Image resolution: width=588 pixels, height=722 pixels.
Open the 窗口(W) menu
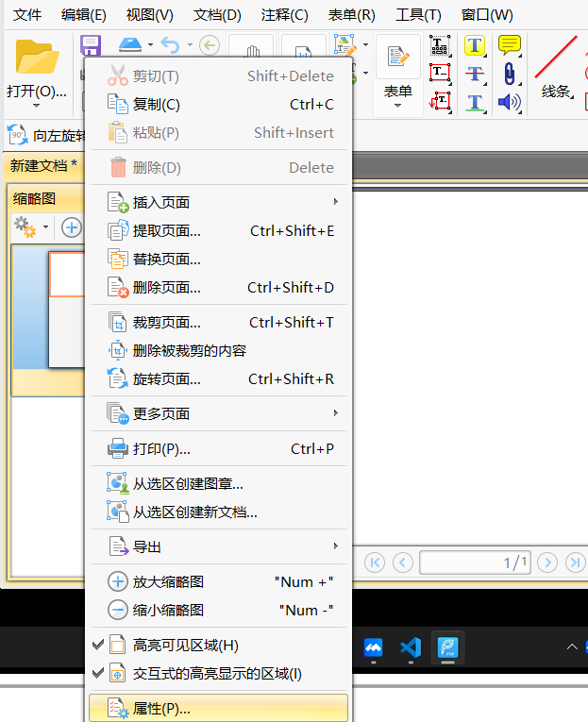(487, 15)
